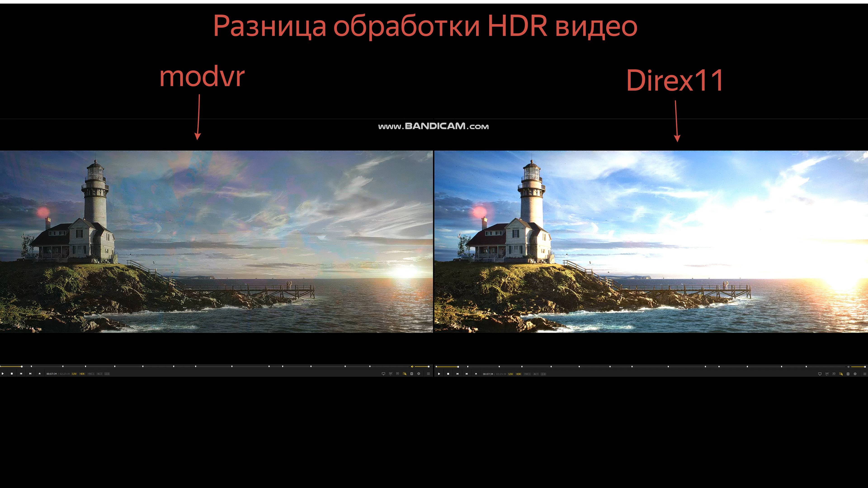Screen dimensions: 868x488
Task: Mute audio via speaker icon in Direx11 player
Action: click(x=849, y=367)
